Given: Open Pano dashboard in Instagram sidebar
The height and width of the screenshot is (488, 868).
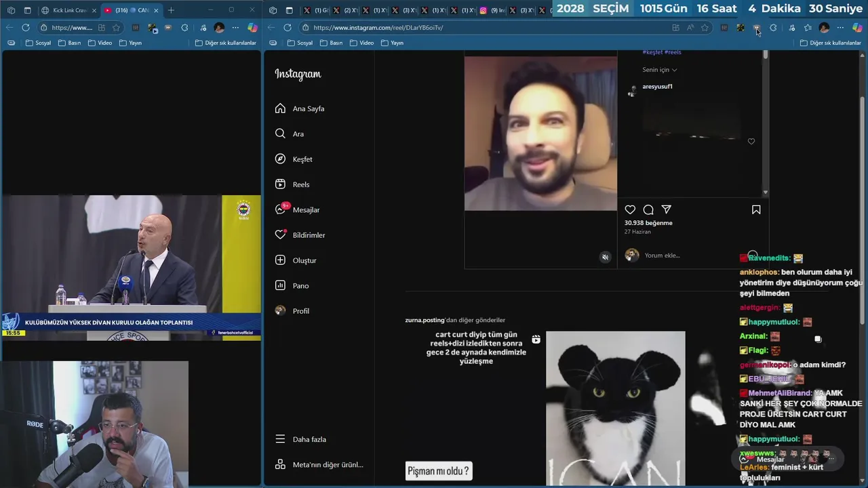Looking at the screenshot, I should [x=292, y=285].
